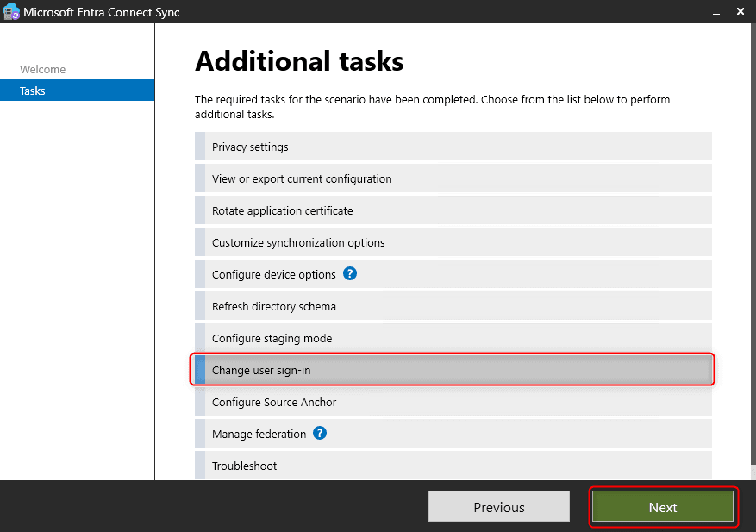Pick Customize synchronization options
The width and height of the screenshot is (756, 532).
coord(298,242)
